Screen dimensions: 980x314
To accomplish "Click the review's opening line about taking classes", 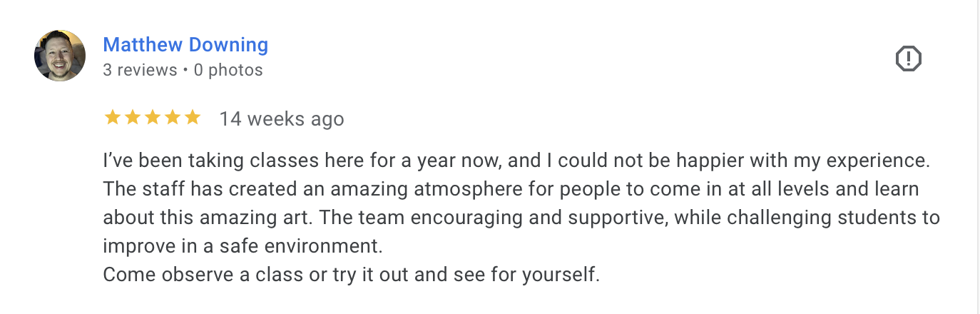I will click(x=516, y=161).
